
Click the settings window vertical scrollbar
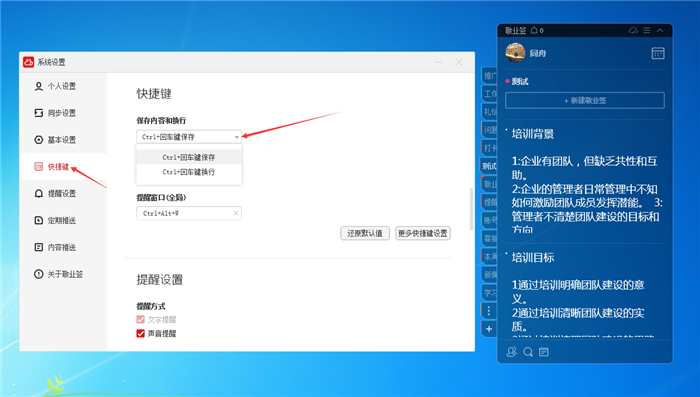coord(471,209)
